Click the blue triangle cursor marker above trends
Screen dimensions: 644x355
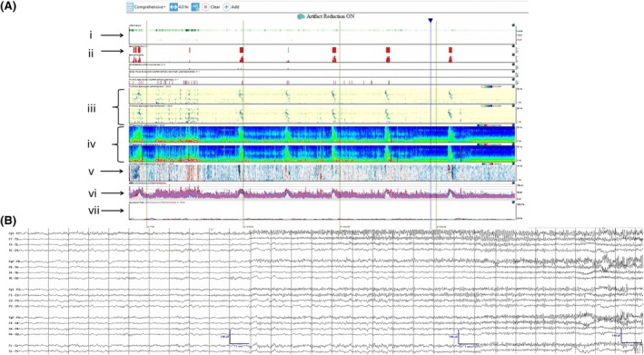(x=430, y=20)
